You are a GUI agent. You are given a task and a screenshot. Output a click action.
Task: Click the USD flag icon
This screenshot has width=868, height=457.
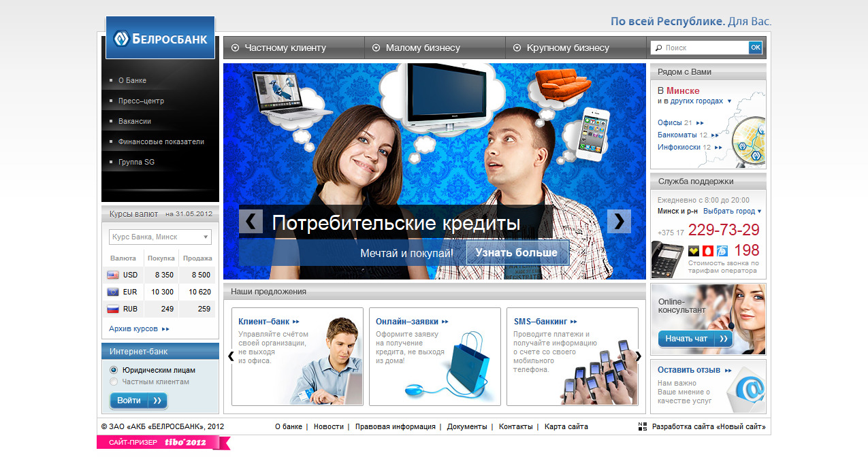(113, 275)
